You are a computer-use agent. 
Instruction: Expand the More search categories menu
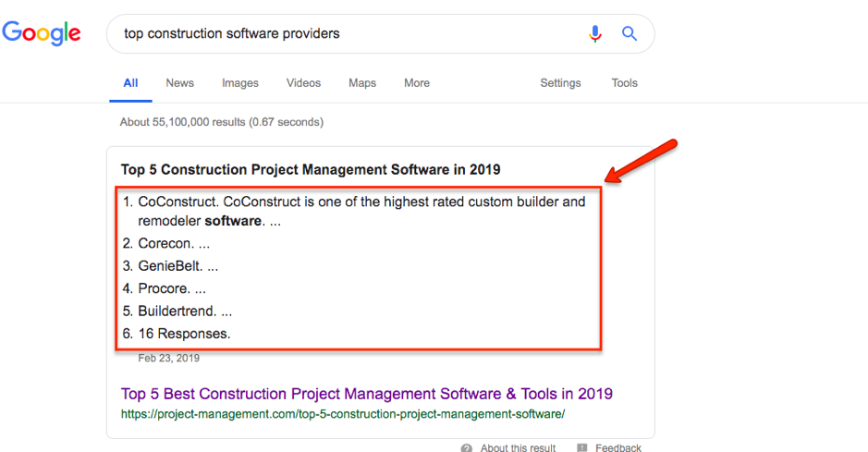coord(416,83)
